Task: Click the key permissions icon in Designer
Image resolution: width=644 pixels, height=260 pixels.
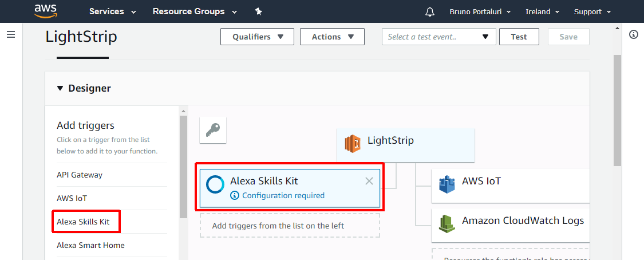Action: click(x=213, y=131)
